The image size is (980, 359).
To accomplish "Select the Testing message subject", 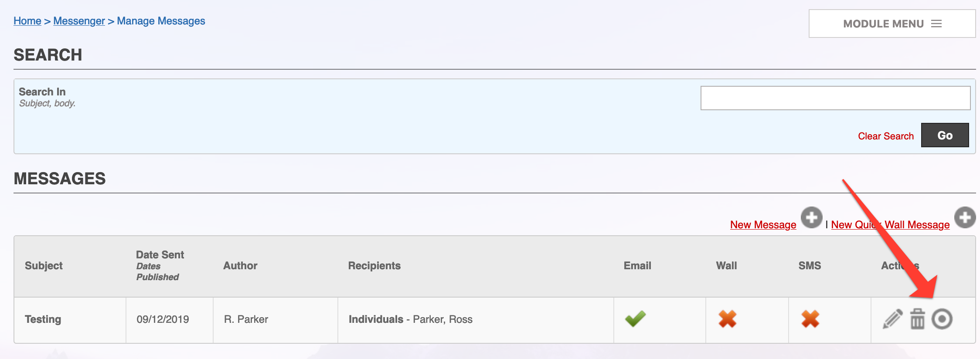I will (43, 319).
